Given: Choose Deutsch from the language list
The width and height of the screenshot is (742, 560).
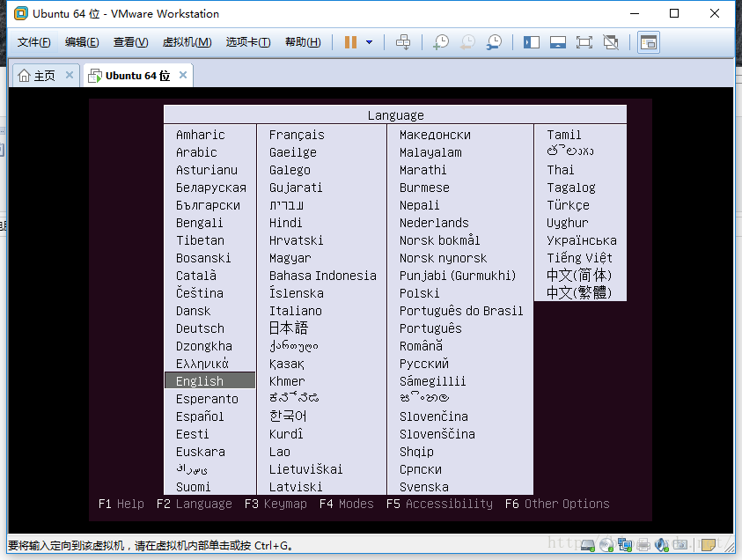Looking at the screenshot, I should click(x=200, y=328).
